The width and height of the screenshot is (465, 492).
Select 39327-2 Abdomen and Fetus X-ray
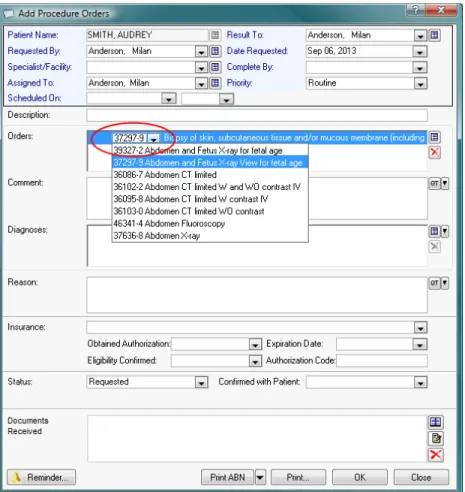pyautogui.click(x=210, y=150)
